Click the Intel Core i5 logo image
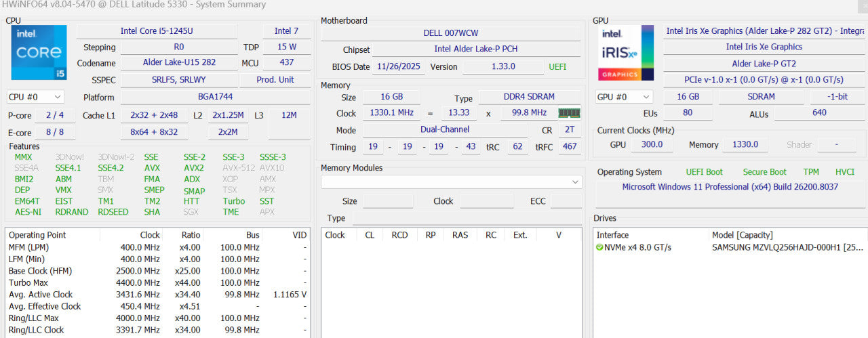Viewport: 868px width, 338px height. tap(39, 53)
